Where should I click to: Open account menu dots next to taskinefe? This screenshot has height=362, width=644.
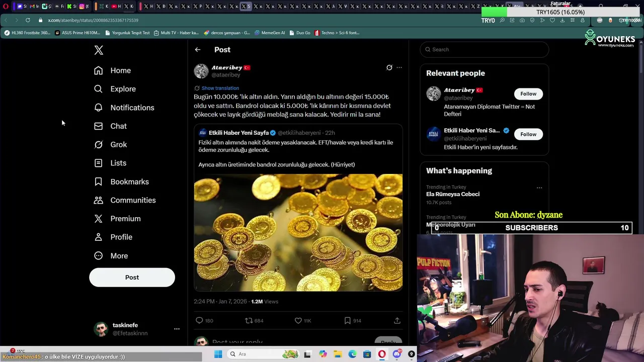(177, 329)
